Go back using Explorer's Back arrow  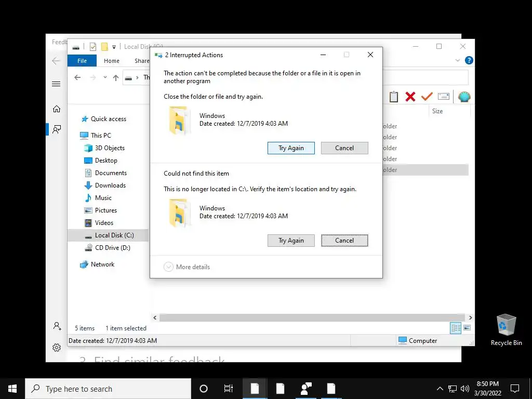tap(77, 78)
